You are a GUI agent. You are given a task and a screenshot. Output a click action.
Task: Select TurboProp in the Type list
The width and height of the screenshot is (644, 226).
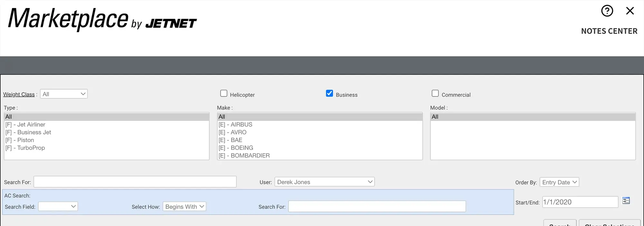tap(31, 148)
